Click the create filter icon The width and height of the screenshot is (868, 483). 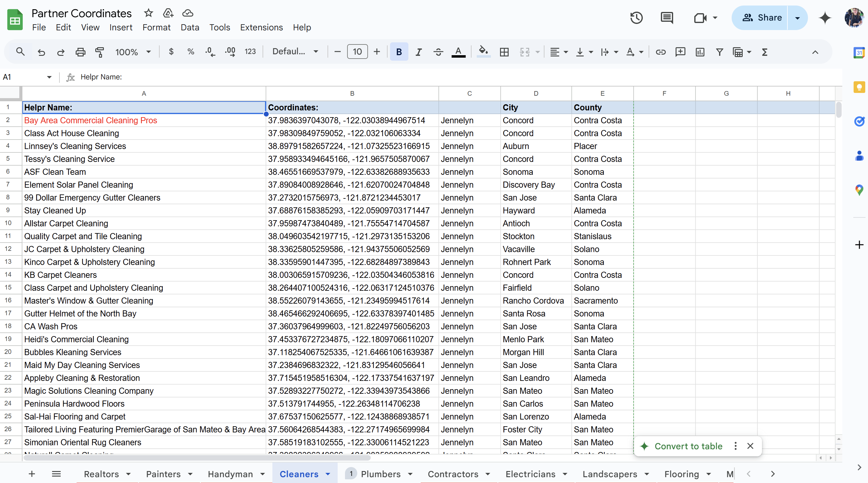tap(719, 52)
